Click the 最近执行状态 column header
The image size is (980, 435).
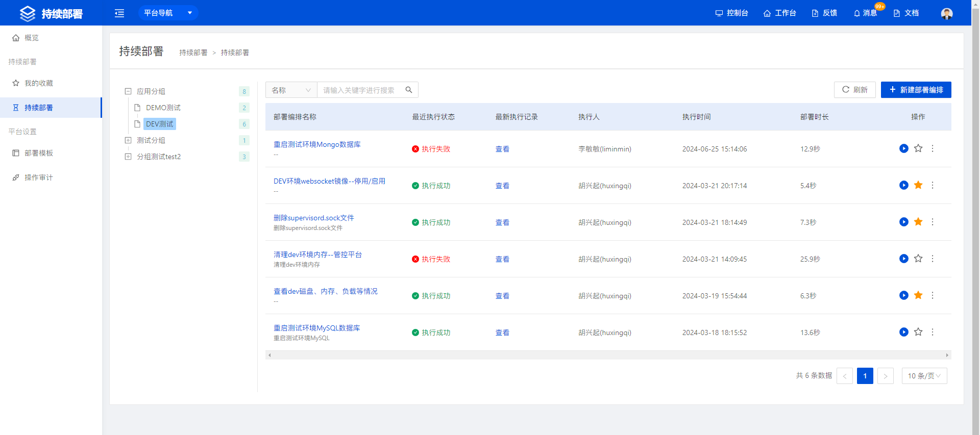click(433, 117)
